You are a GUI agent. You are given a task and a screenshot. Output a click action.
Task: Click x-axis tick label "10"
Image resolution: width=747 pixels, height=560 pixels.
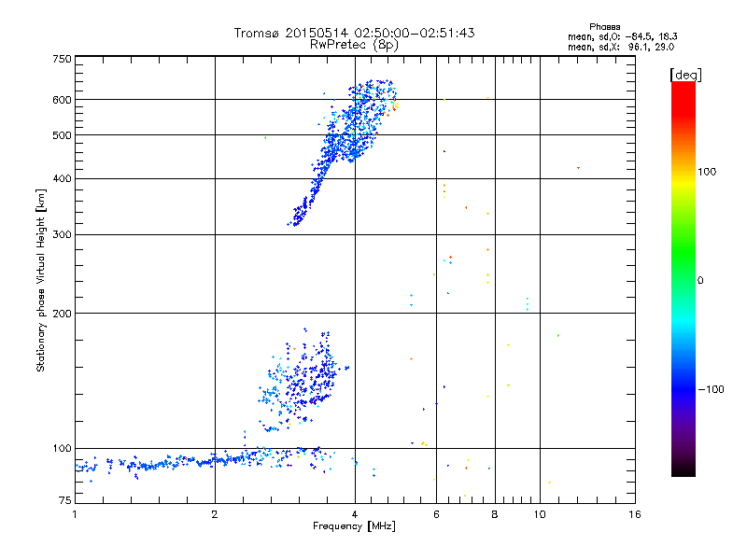pos(540,514)
